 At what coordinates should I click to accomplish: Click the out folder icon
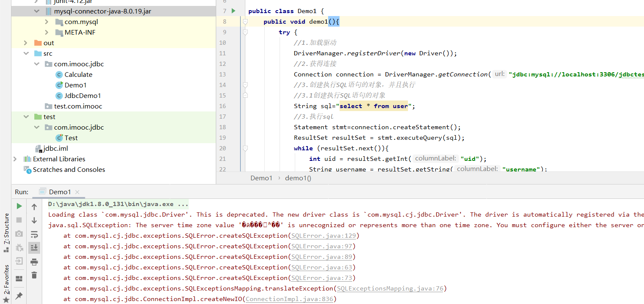38,43
